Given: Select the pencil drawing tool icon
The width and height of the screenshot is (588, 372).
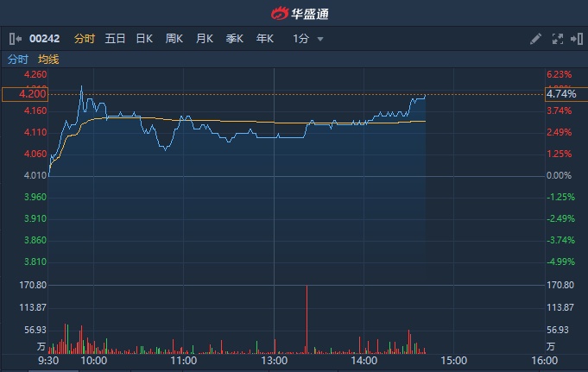Looking at the screenshot, I should [x=535, y=39].
